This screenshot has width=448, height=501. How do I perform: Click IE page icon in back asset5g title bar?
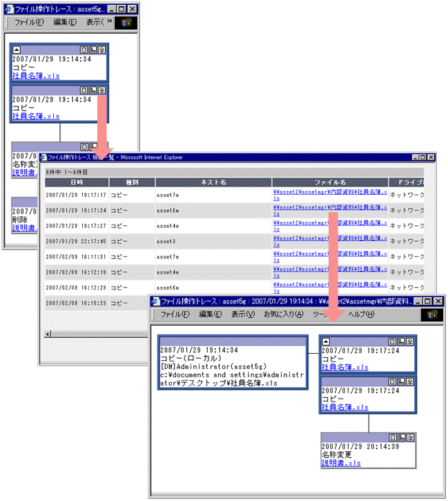[x=10, y=9]
